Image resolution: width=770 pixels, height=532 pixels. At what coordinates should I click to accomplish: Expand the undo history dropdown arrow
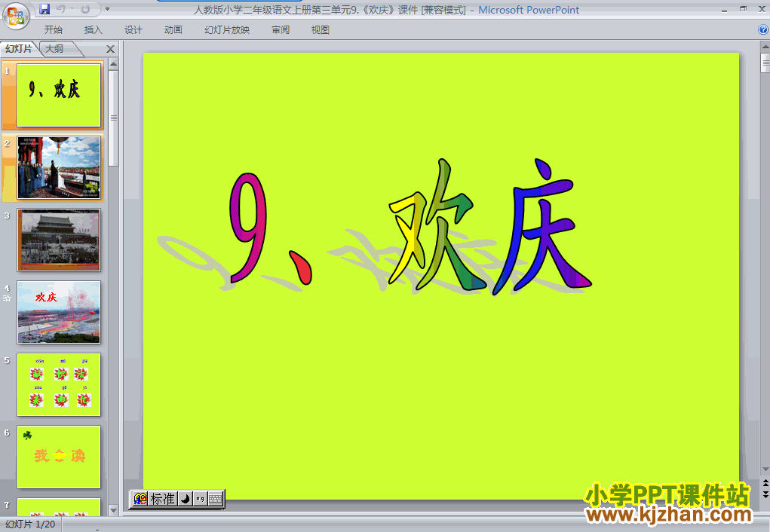pos(72,9)
